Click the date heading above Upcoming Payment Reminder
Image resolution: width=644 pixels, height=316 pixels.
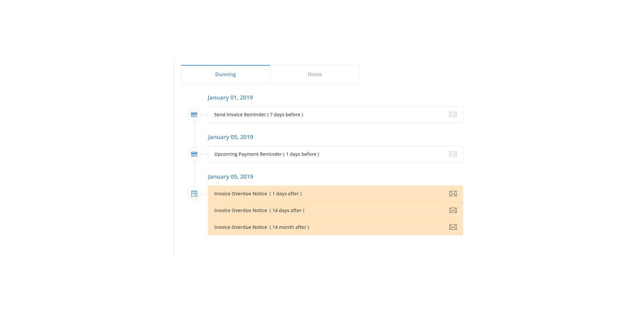tap(230, 137)
